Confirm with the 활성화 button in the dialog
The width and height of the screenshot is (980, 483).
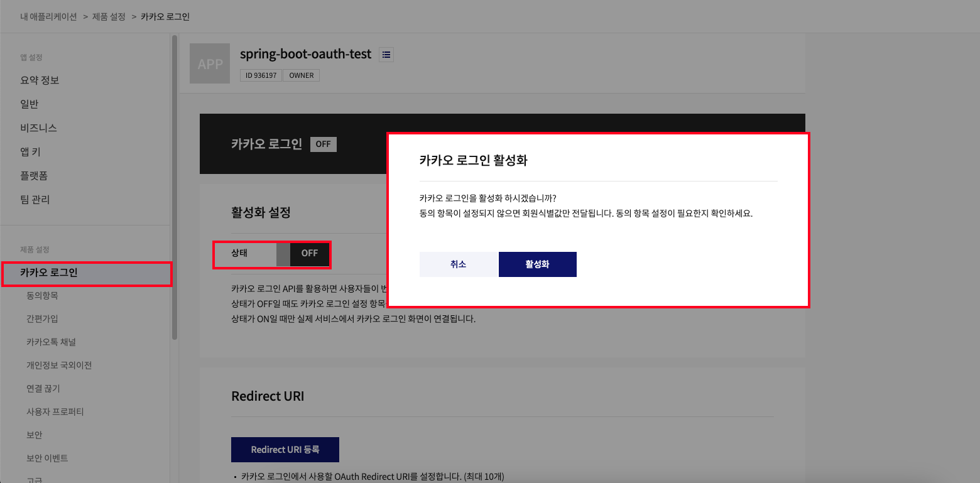click(x=538, y=264)
